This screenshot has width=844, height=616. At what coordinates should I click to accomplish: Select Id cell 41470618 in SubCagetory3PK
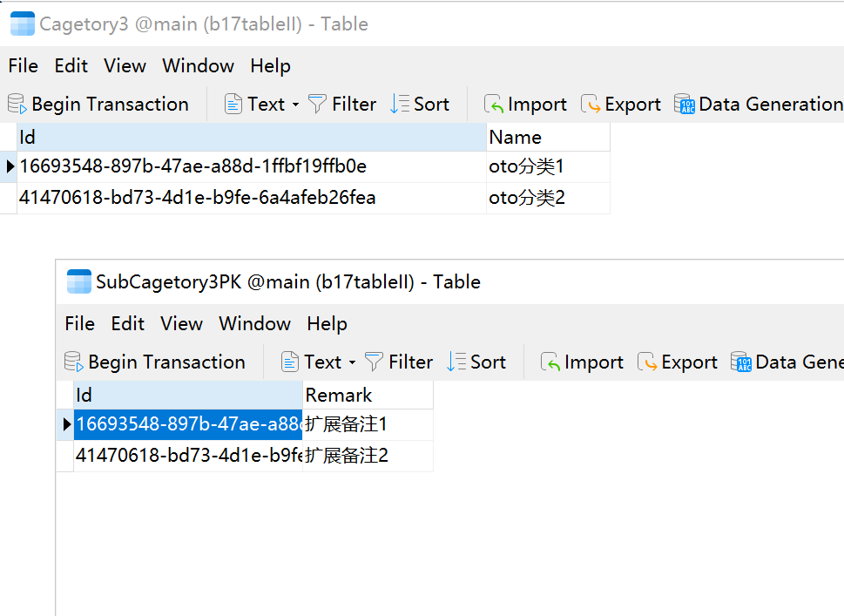[188, 456]
